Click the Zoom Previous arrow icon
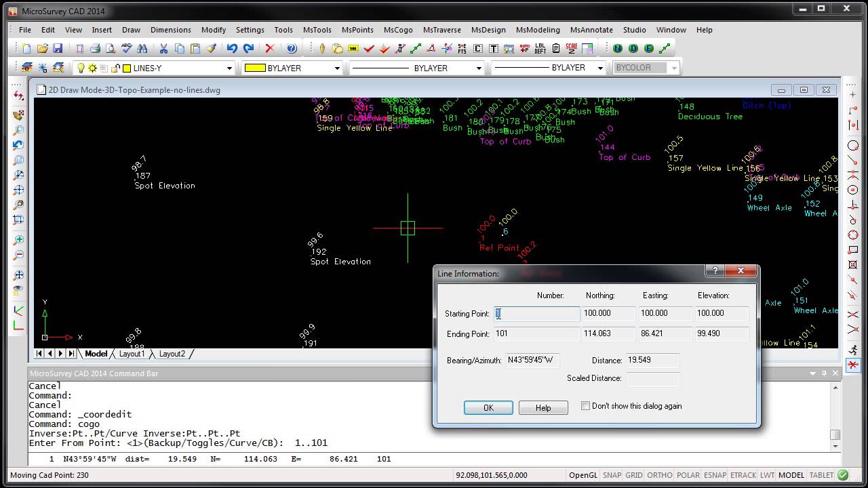Viewport: 868px width, 488px height. tap(18, 145)
